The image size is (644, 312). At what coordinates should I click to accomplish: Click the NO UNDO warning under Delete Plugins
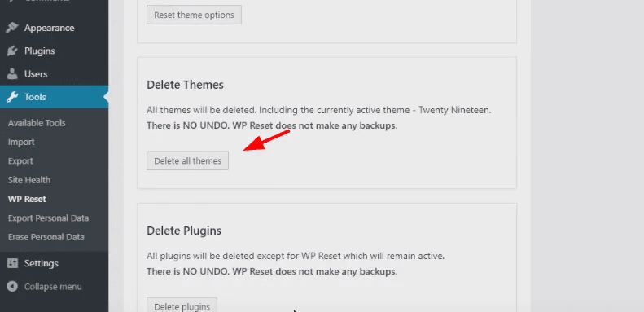tap(272, 271)
